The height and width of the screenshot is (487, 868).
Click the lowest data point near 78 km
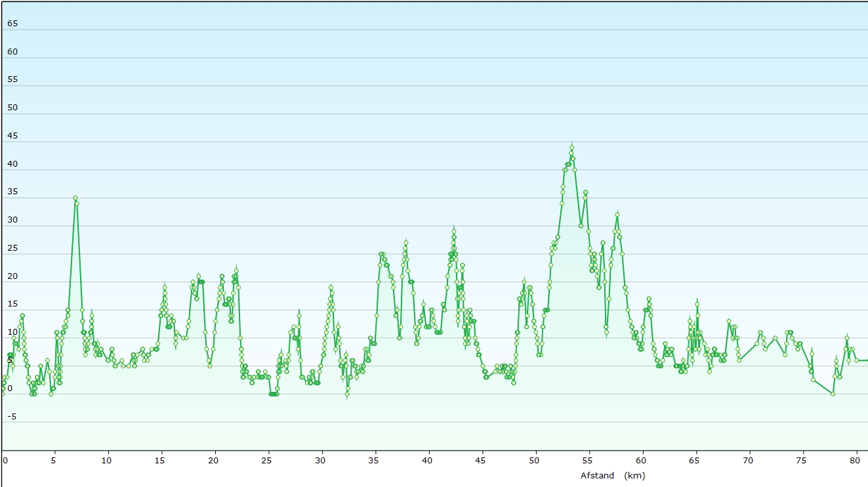point(833,394)
